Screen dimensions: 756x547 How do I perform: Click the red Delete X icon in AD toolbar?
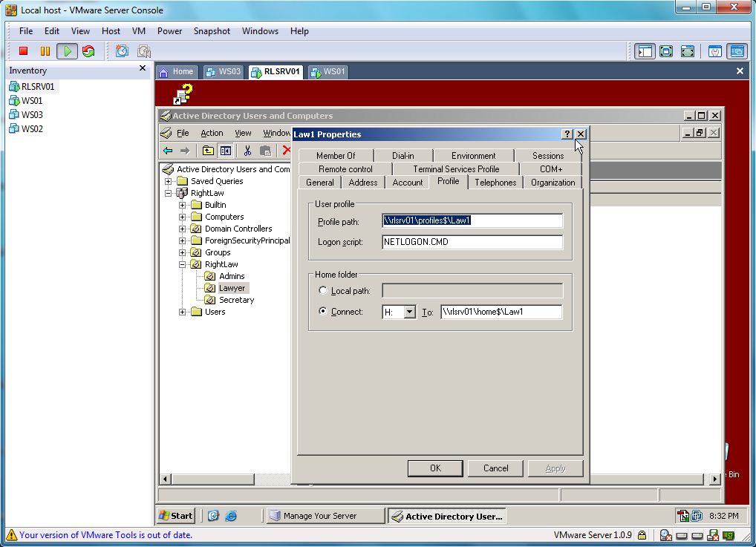click(x=287, y=151)
